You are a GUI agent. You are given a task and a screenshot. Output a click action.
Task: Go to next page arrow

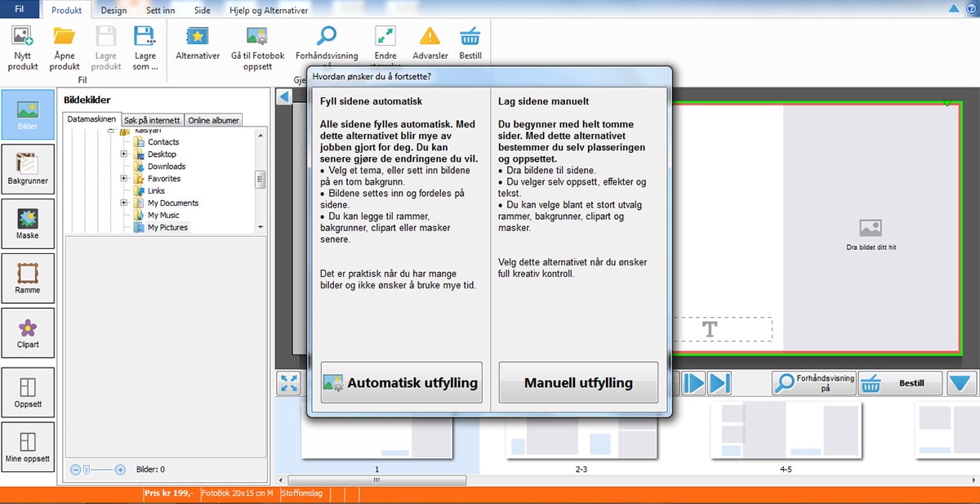[693, 383]
